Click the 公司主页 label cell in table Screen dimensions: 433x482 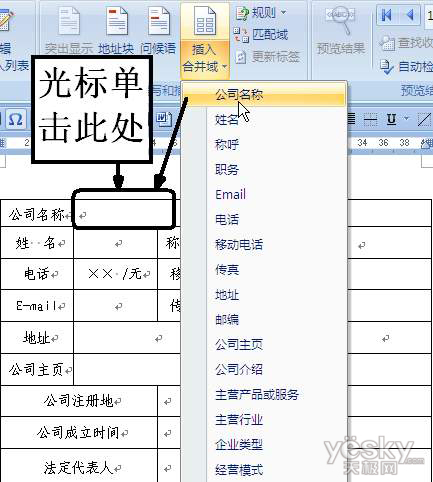37,370
